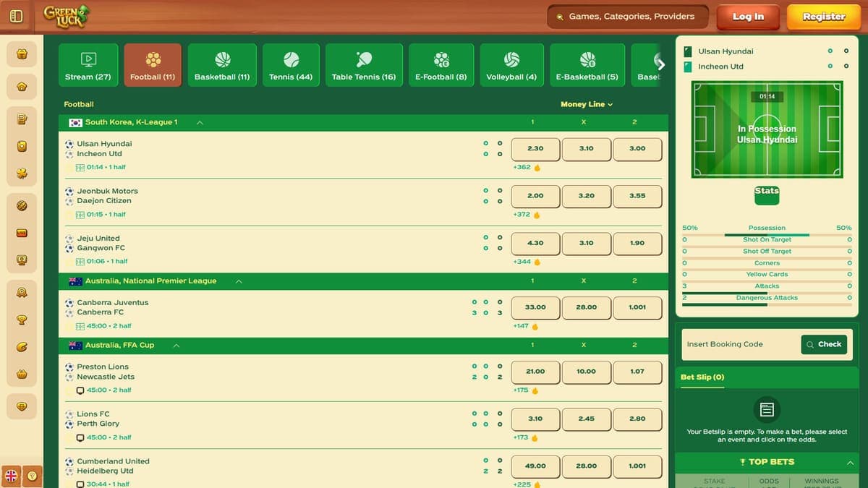Image resolution: width=868 pixels, height=488 pixels.
Task: Click fire icon next to +175
Action: (536, 390)
